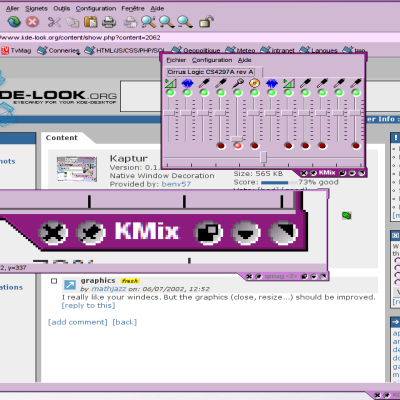
Task: Open the Fenêtre menu
Action: point(133,9)
